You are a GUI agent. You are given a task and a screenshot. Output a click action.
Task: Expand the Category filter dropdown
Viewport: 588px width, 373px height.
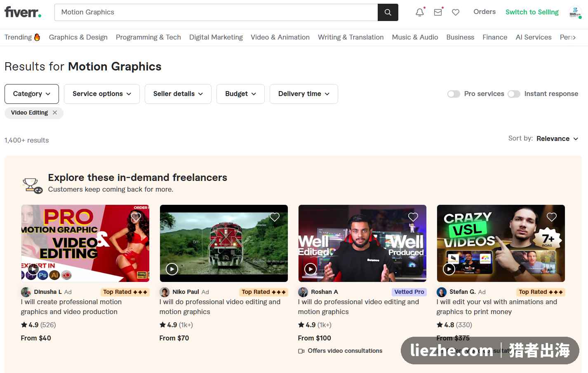coord(32,94)
